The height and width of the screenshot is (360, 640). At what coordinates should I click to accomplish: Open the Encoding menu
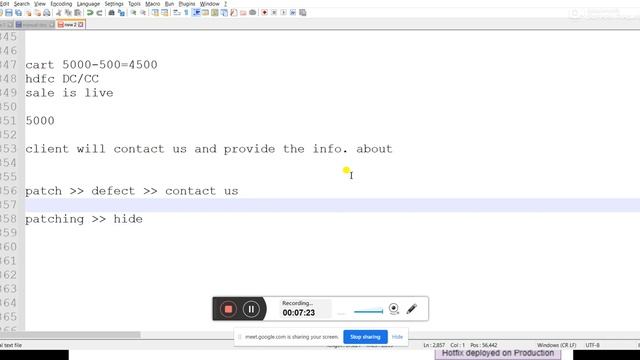pos(61,4)
